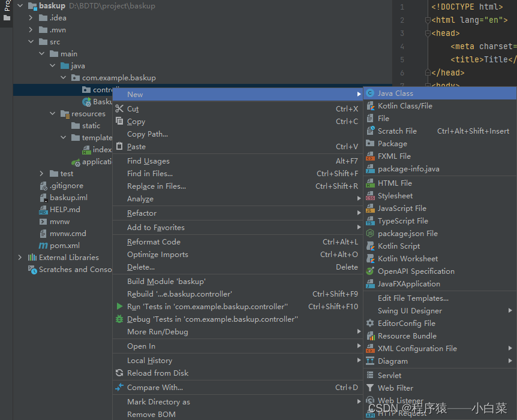Click the Package folder icon

point(370,144)
